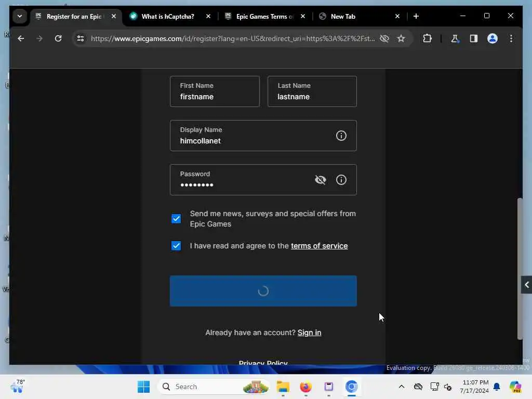
Task: Open the terms of service link
Action: pyautogui.click(x=320, y=246)
